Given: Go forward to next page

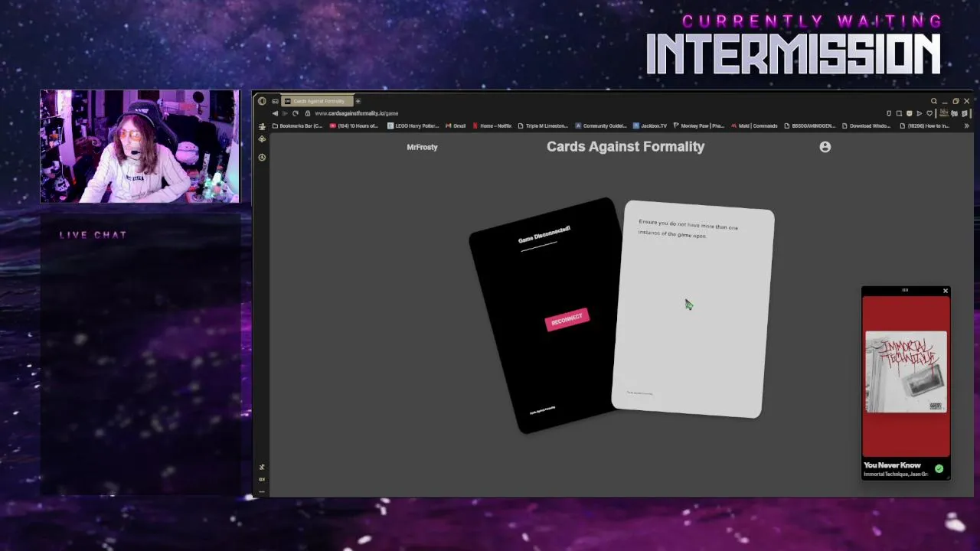Looking at the screenshot, I should 285,113.
